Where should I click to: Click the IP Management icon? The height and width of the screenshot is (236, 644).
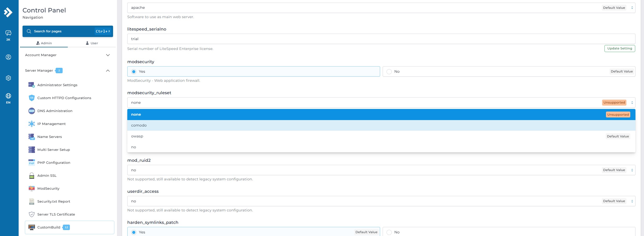pos(32,124)
